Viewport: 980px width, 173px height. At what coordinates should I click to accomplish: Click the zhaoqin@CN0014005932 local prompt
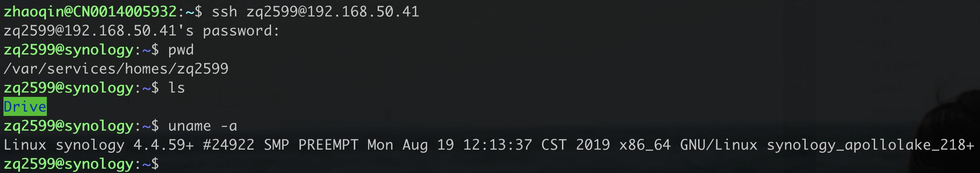90,12
